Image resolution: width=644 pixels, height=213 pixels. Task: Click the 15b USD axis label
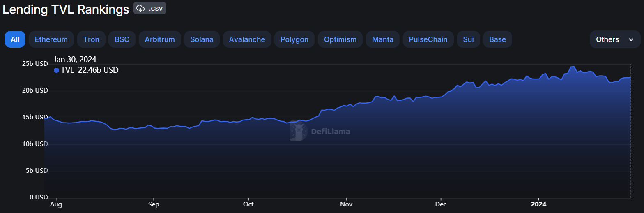point(35,117)
